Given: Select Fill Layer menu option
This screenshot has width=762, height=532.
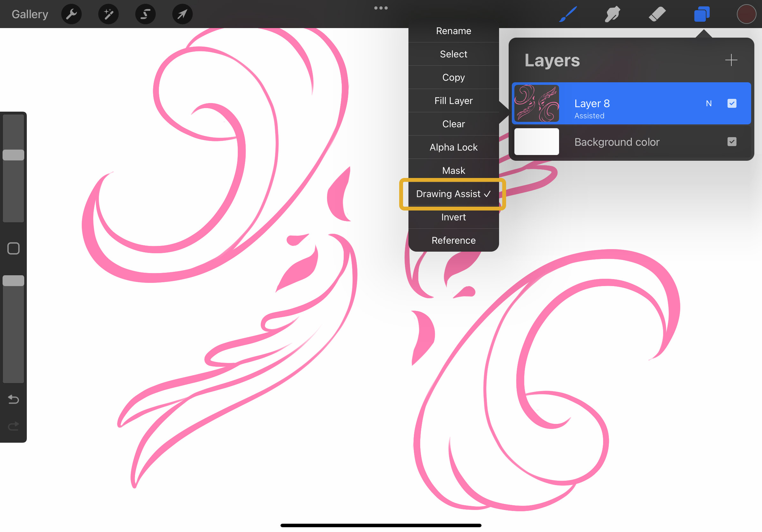Looking at the screenshot, I should tap(453, 101).
